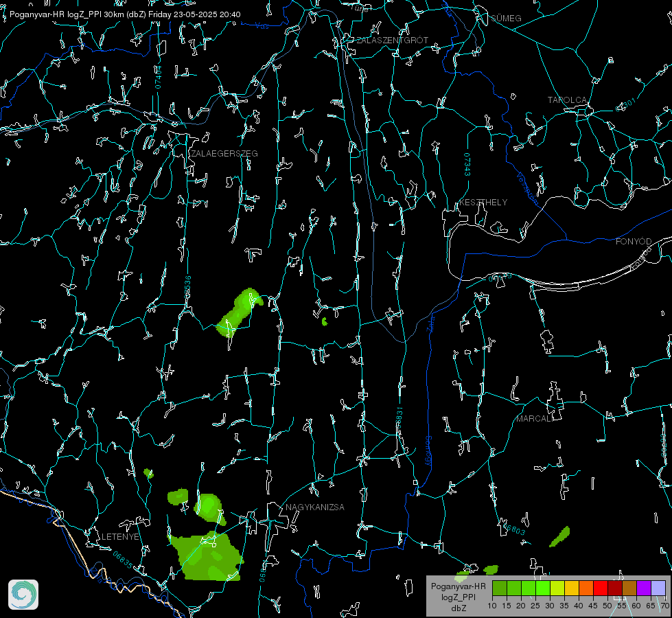The image size is (672, 618).
Task: Select the 10–15 dBZ dark green swatch
Action: (500, 588)
